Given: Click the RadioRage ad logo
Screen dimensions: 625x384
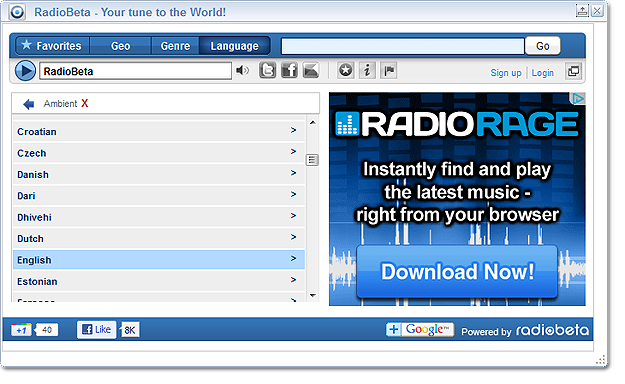Looking at the screenshot, I should pos(457,124).
